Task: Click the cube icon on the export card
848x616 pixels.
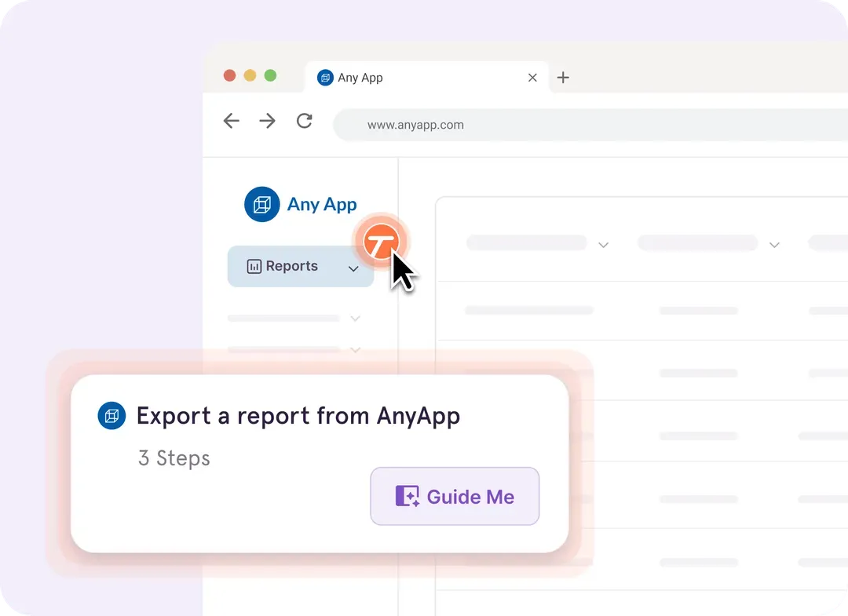Action: (111, 416)
